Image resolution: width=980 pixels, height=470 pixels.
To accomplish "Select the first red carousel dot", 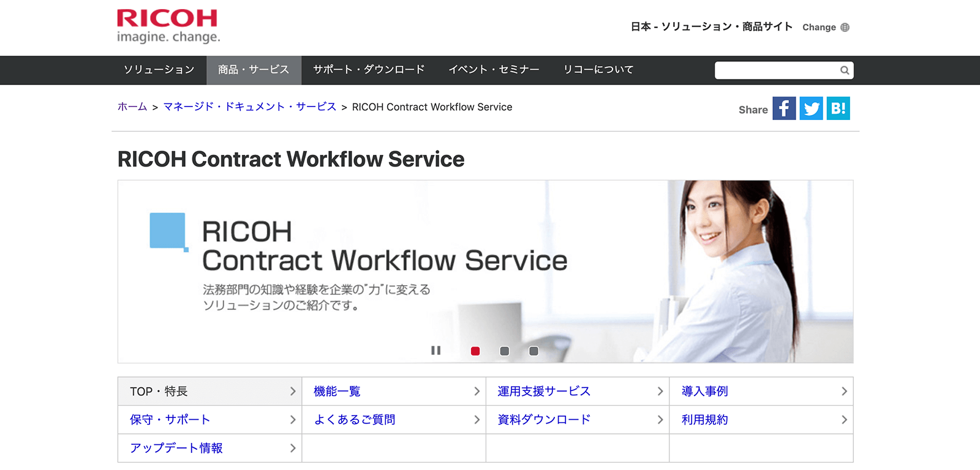I will (x=475, y=351).
